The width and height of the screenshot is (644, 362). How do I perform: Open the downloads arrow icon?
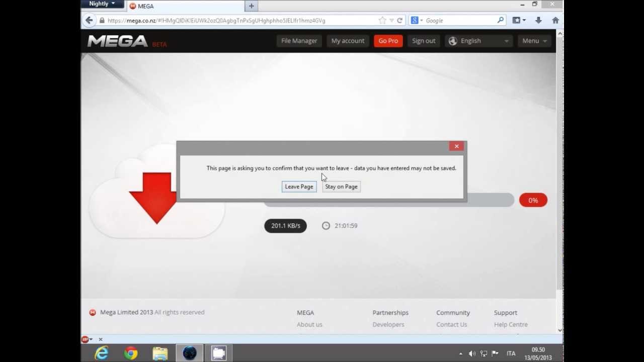click(538, 21)
